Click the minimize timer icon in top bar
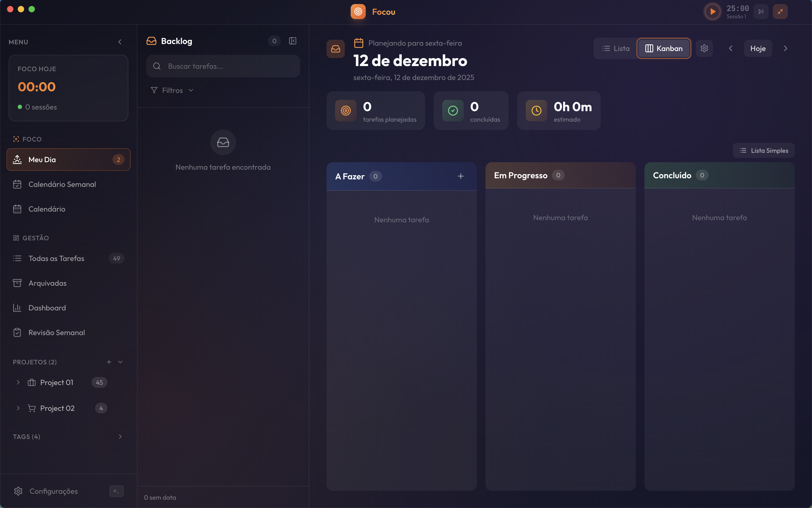The height and width of the screenshot is (508, 812). (780, 12)
